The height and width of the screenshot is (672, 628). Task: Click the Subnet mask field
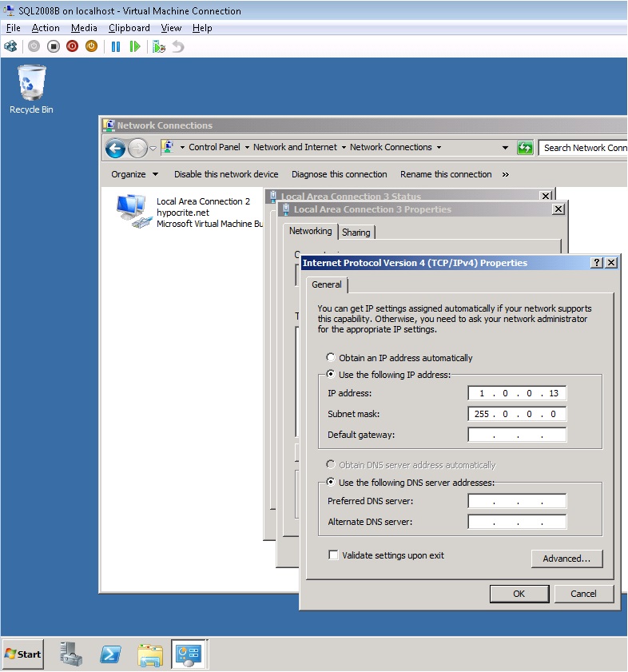[517, 414]
